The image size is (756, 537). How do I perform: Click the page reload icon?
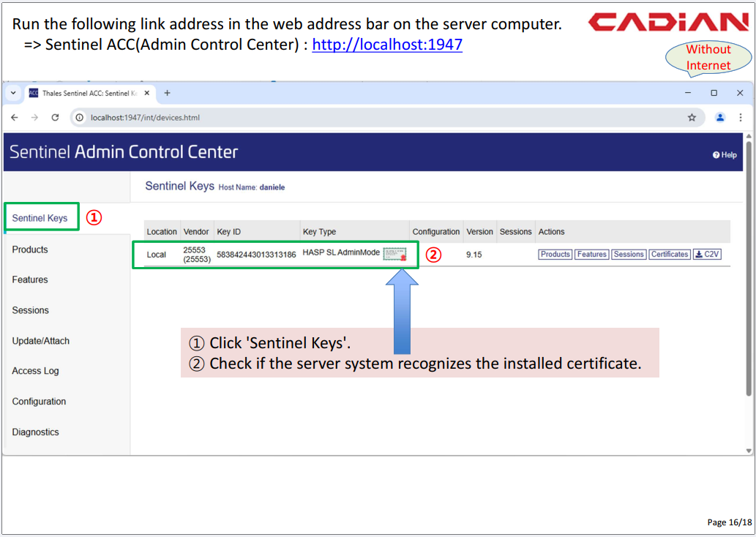[x=55, y=117]
